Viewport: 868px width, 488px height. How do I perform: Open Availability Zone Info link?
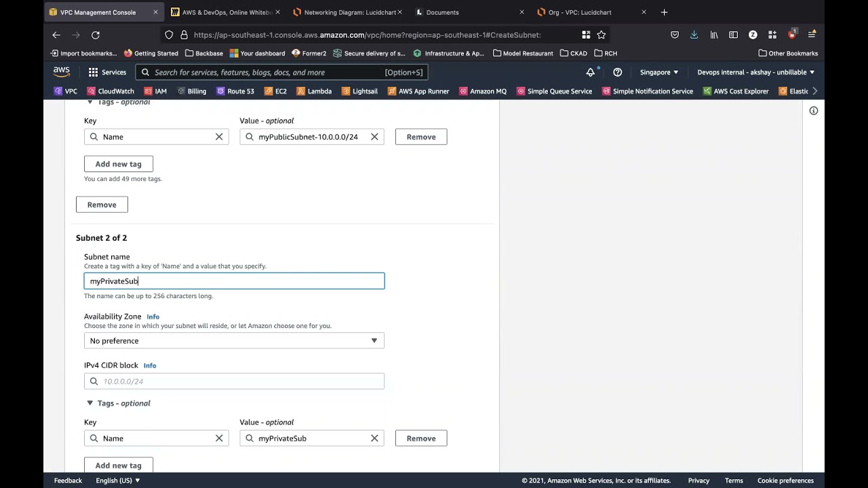(153, 317)
